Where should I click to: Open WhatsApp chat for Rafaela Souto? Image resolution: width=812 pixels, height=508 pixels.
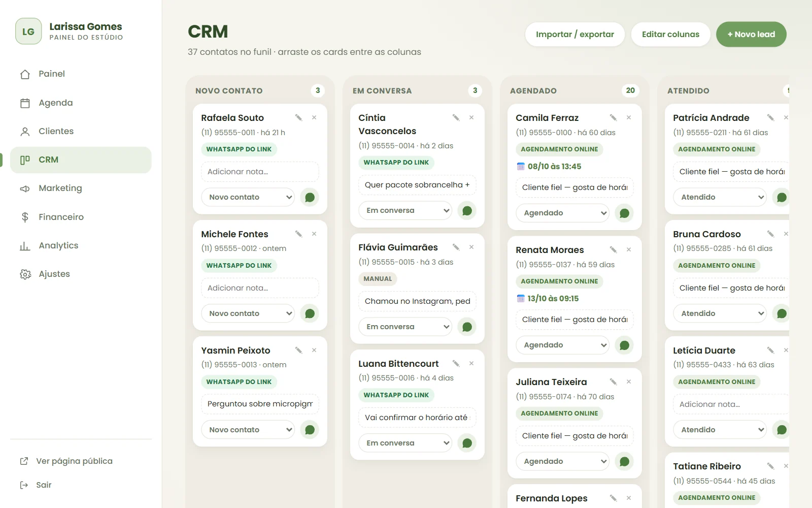click(x=310, y=197)
